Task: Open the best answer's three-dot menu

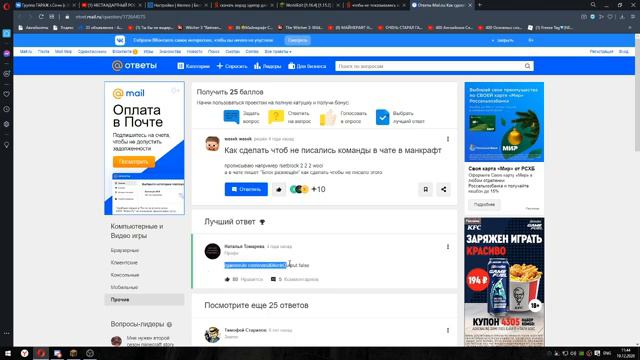Action: click(x=448, y=247)
